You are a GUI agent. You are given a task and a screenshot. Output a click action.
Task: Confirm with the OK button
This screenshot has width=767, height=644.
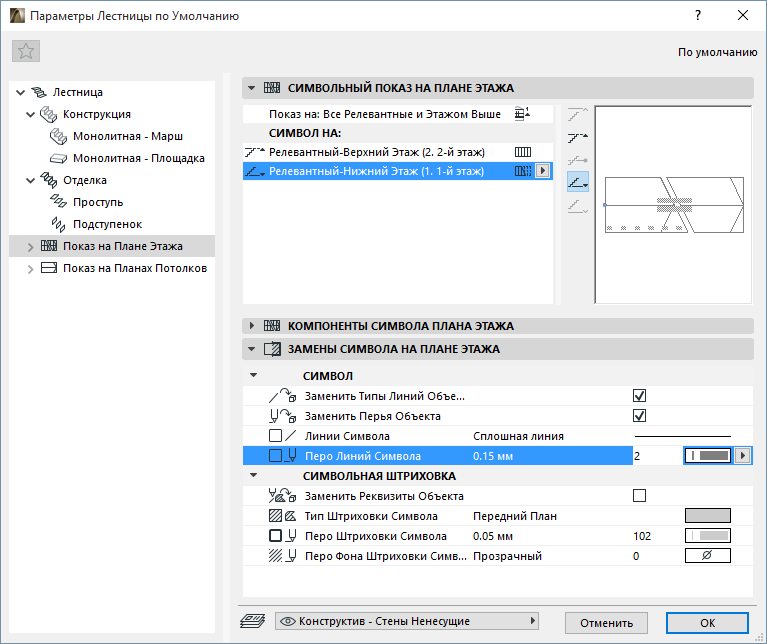[x=707, y=623]
